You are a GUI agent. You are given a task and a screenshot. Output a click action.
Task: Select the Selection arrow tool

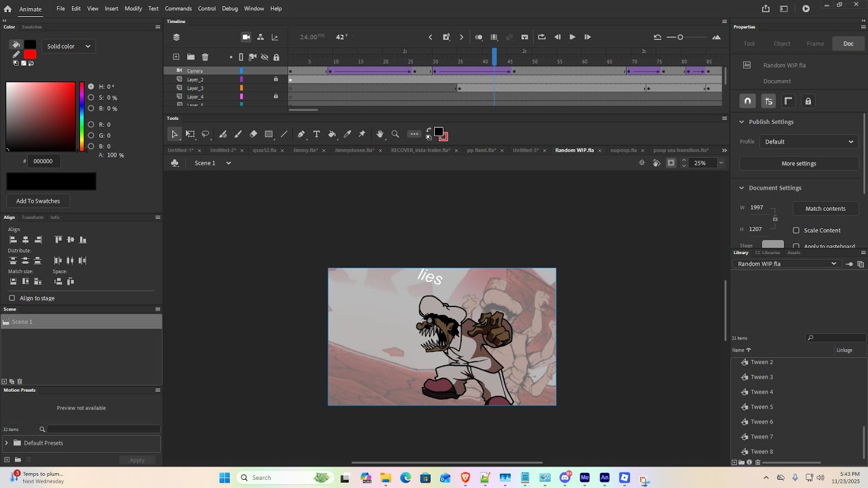click(x=175, y=134)
